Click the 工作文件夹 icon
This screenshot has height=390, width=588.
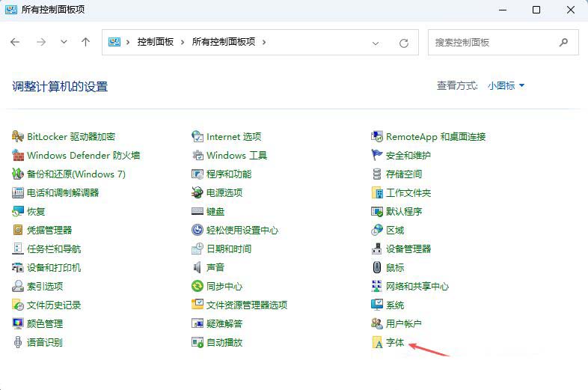pyautogui.click(x=377, y=193)
